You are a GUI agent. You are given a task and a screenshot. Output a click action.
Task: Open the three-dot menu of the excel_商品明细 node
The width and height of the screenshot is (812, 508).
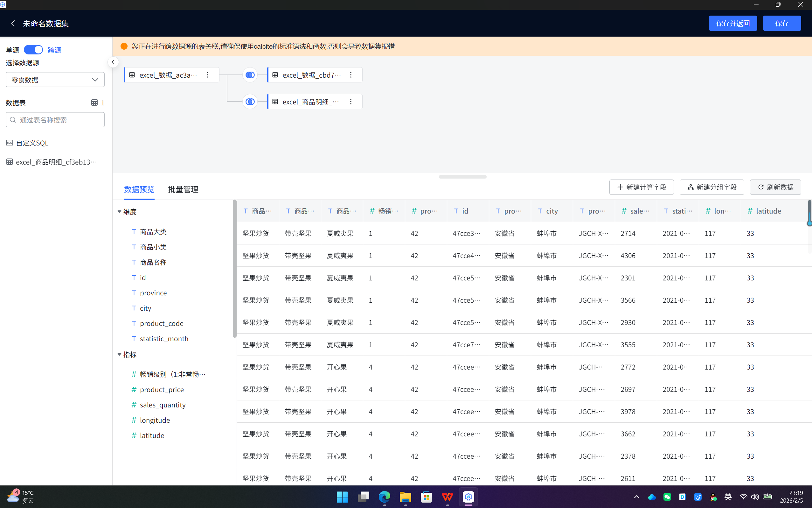click(x=351, y=102)
